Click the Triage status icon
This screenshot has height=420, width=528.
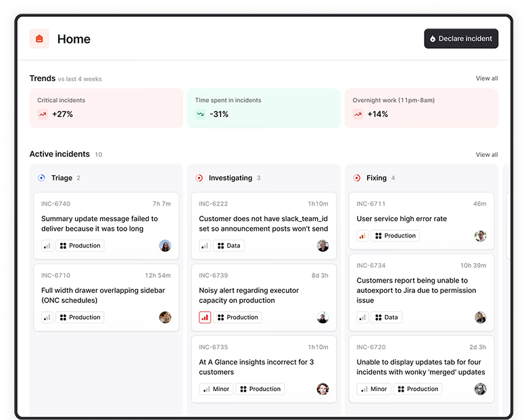coord(41,178)
